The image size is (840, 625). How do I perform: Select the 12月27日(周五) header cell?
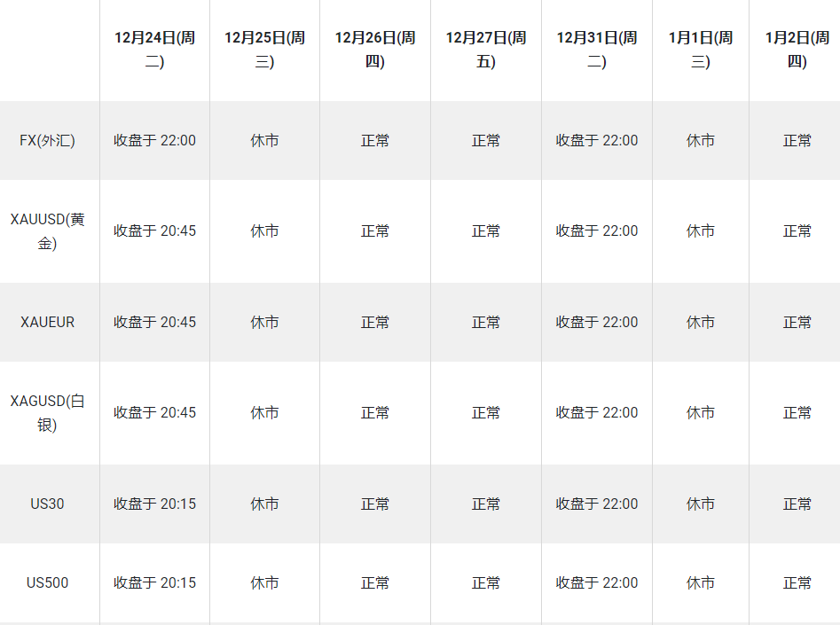click(x=486, y=50)
